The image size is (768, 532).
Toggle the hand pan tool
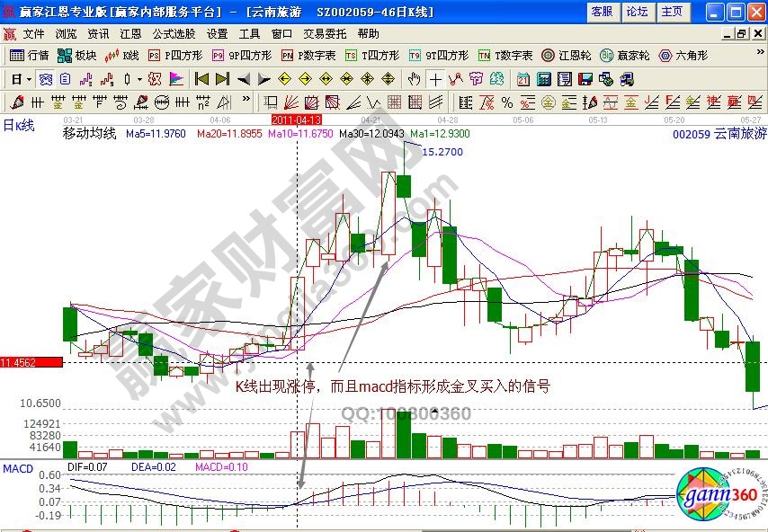tap(414, 78)
